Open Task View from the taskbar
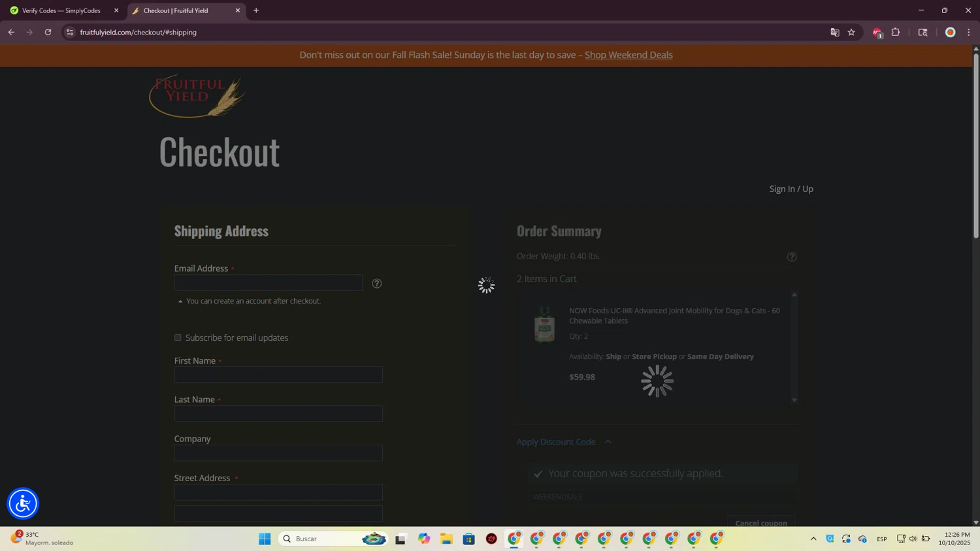The height and width of the screenshot is (551, 980). tap(400, 539)
